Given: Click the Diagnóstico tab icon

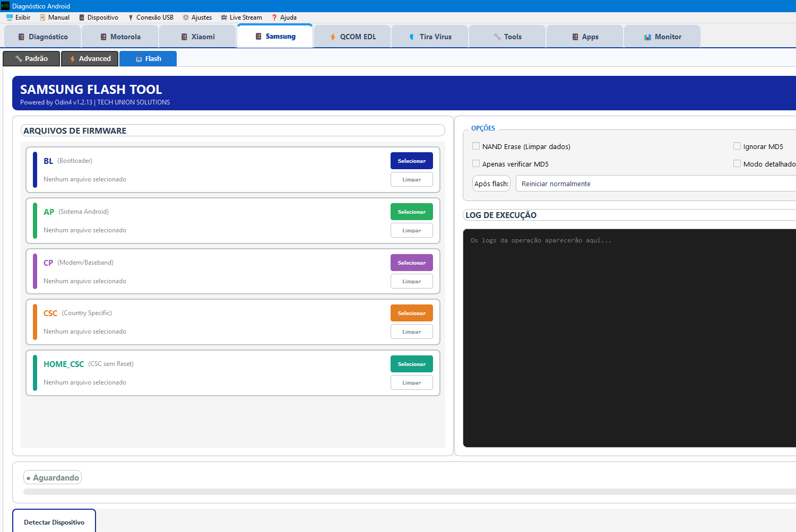Looking at the screenshot, I should [x=21, y=37].
